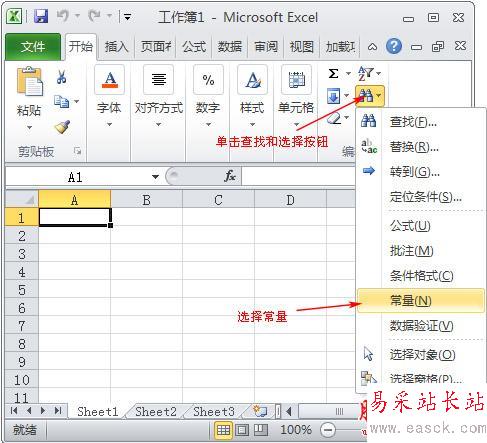487x443 pixels.
Task: Choose 公式(U) menu item
Action: coord(421,226)
